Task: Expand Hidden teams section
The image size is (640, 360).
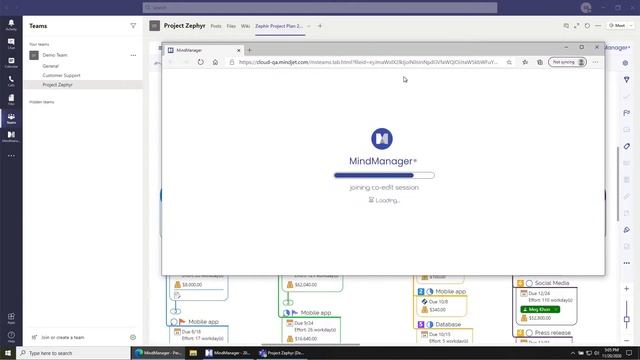Action: coord(42,102)
